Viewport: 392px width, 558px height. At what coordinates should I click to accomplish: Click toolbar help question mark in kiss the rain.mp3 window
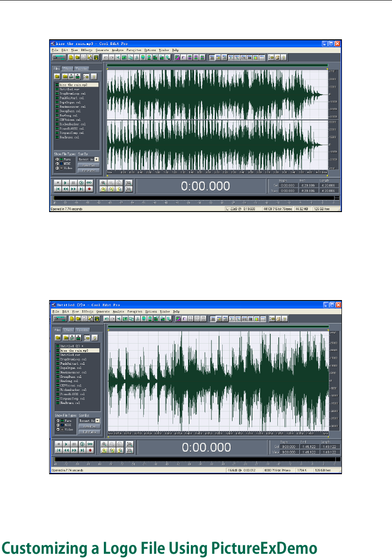(283, 57)
